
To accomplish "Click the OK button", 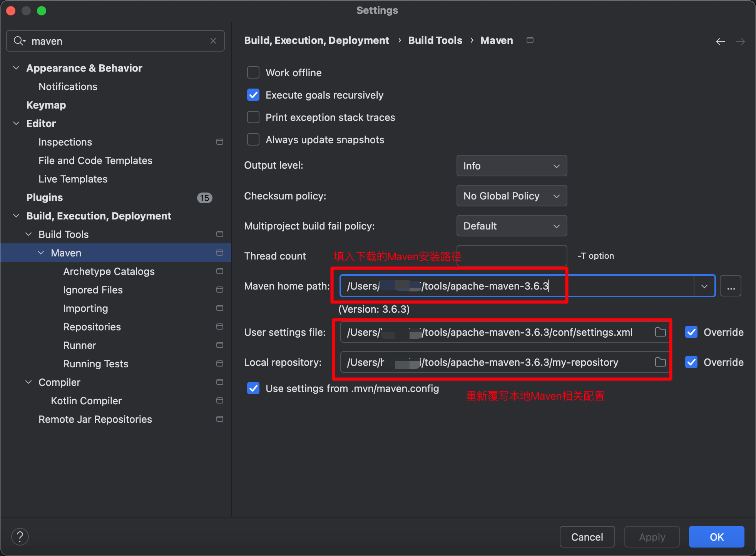I will [716, 536].
